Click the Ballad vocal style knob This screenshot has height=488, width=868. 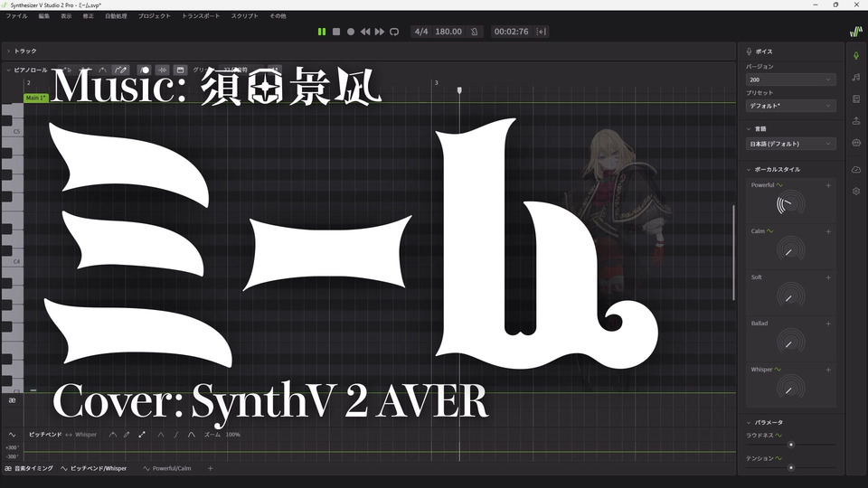(790, 342)
